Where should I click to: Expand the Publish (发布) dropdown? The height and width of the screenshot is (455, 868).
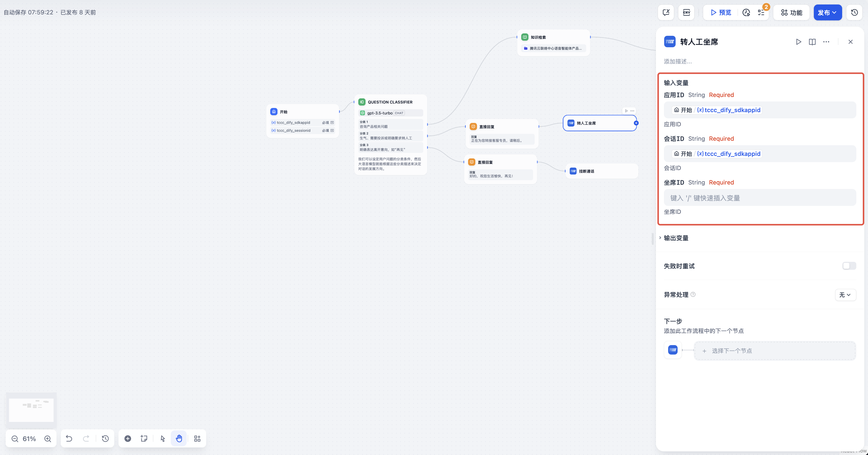[827, 12]
